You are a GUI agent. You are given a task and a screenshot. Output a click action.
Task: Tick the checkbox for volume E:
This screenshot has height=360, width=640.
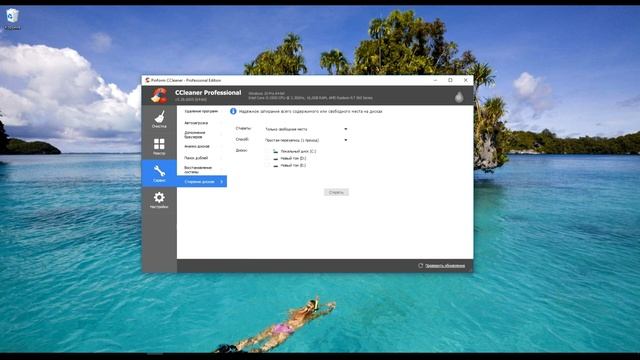(267, 165)
